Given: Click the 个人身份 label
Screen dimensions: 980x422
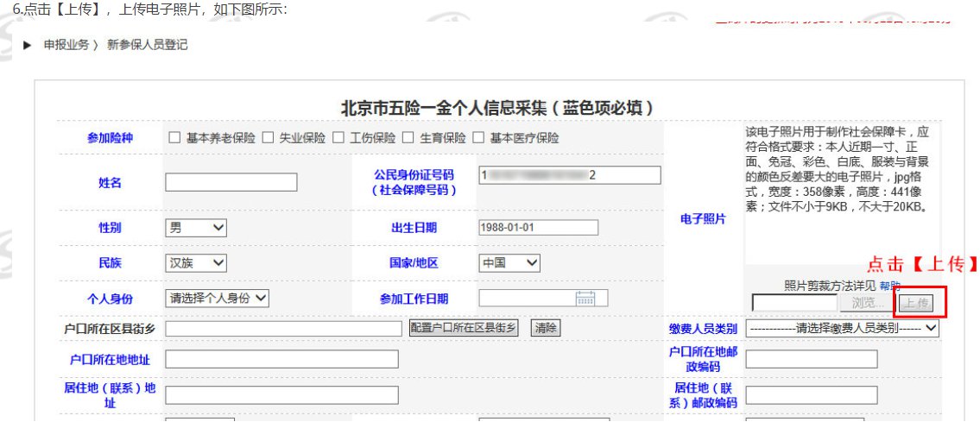Looking at the screenshot, I should point(110,299).
